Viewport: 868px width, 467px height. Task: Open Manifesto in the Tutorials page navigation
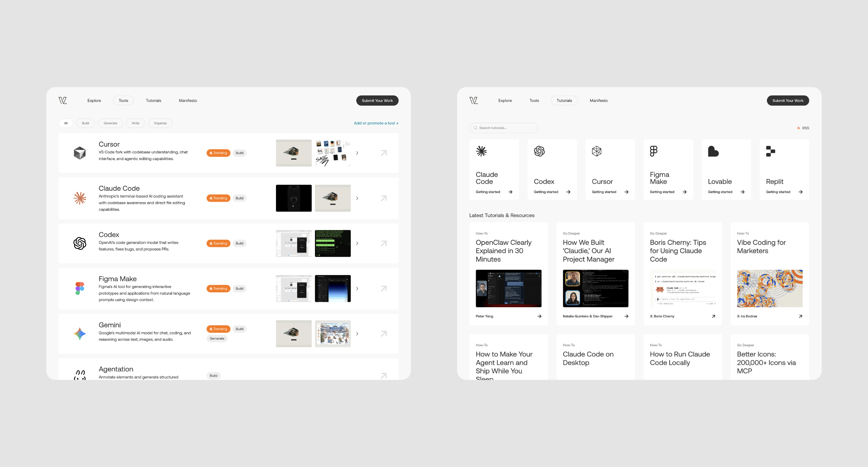598,100
